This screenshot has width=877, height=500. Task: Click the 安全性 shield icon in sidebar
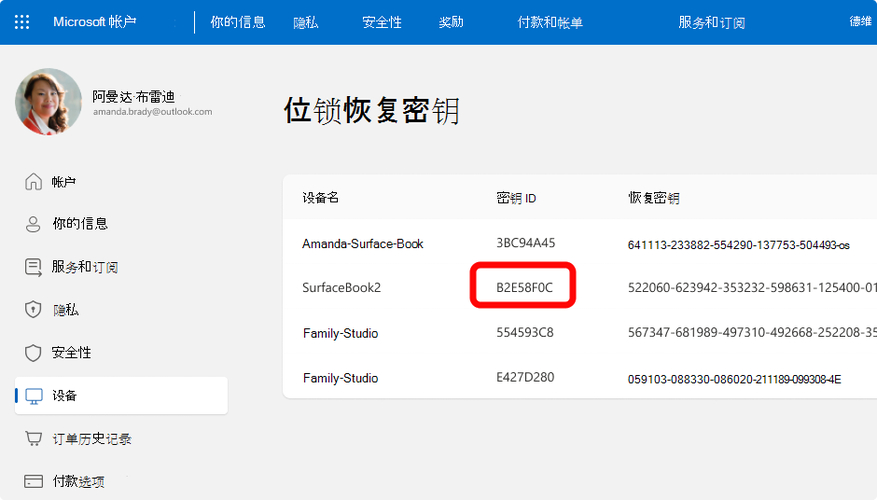coord(33,353)
